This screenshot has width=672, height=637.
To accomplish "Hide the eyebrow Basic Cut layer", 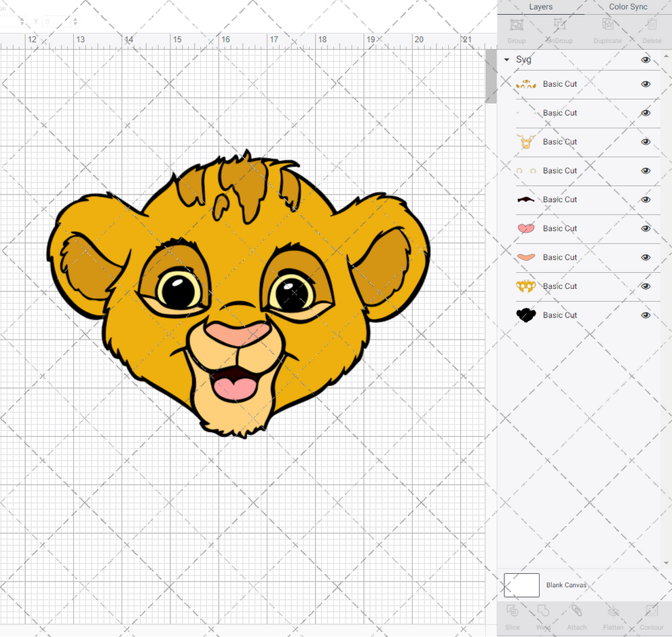I will tap(646, 199).
